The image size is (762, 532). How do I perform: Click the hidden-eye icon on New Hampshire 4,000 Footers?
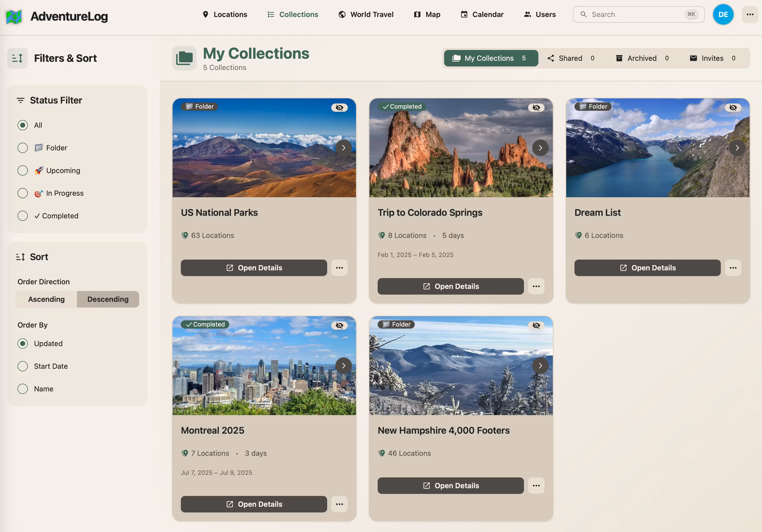pyautogui.click(x=536, y=325)
